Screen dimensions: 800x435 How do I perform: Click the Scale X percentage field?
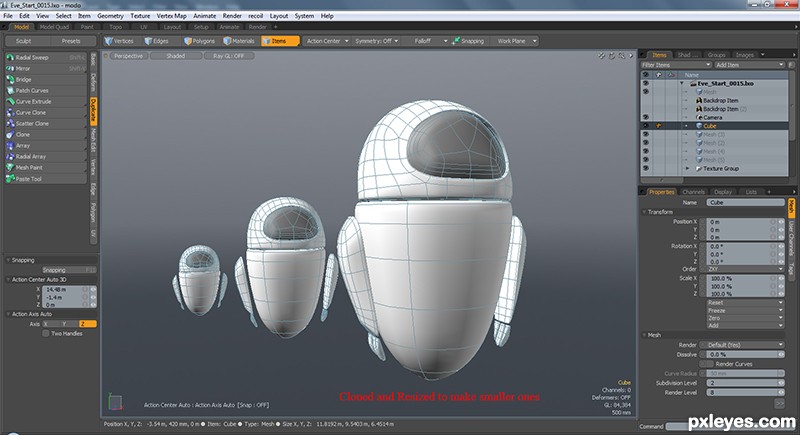(x=745, y=278)
